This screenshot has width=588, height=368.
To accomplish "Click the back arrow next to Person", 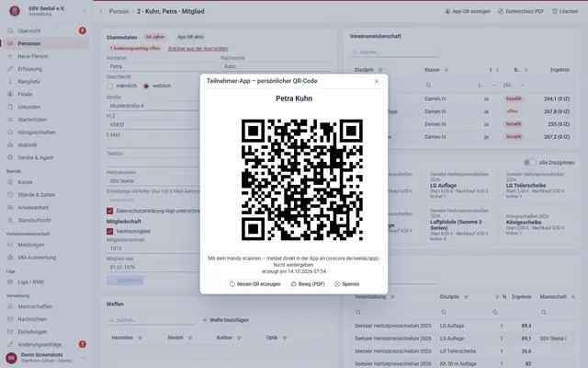I will [101, 12].
